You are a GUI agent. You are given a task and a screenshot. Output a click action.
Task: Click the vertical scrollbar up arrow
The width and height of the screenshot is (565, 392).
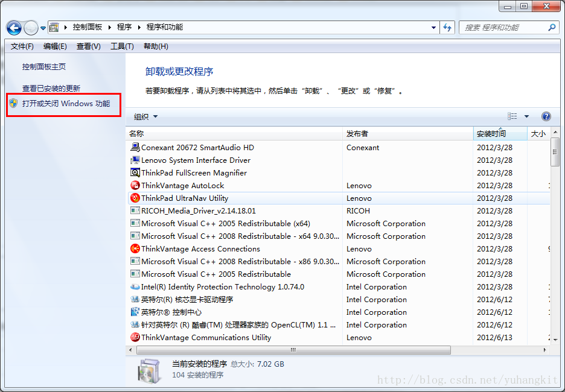pyautogui.click(x=555, y=133)
